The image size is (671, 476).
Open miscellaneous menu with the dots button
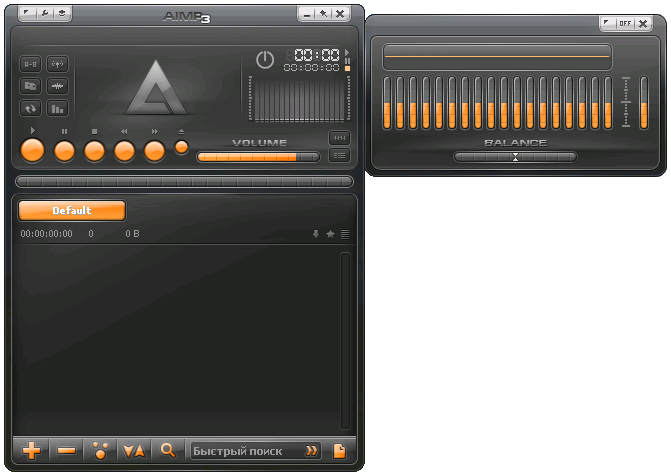point(101,450)
